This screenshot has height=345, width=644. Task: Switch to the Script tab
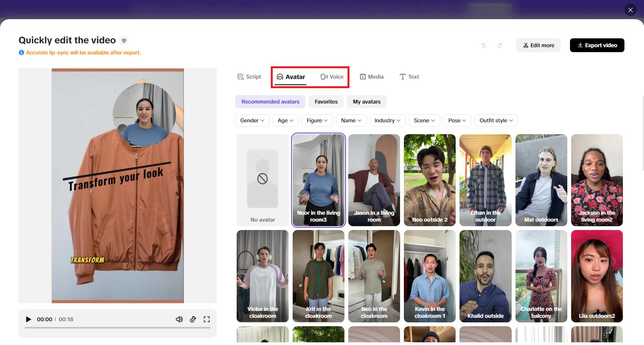pos(249,77)
